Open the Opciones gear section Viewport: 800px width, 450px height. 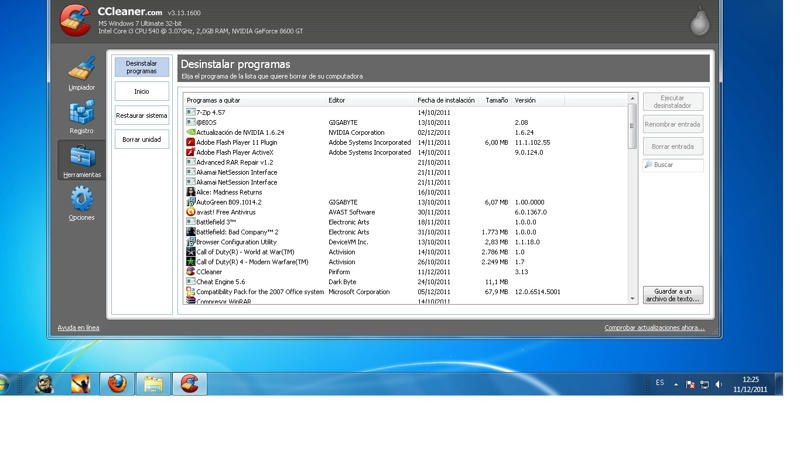tap(82, 204)
